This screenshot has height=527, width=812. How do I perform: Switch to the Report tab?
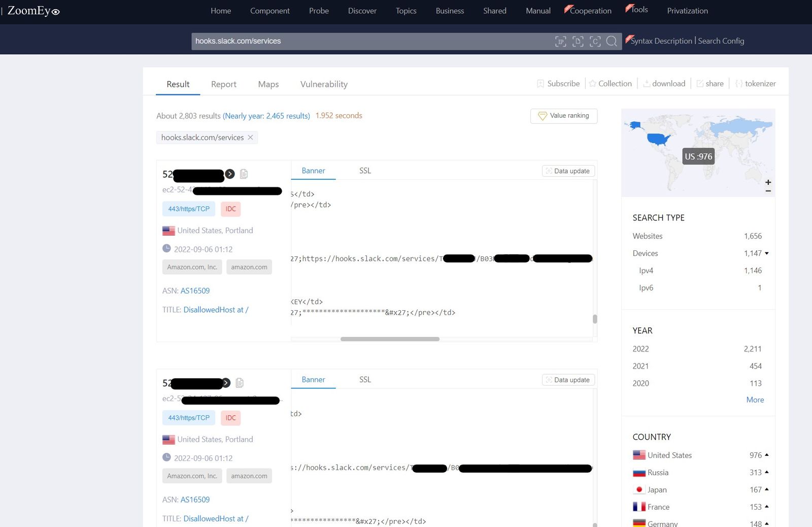coord(224,84)
